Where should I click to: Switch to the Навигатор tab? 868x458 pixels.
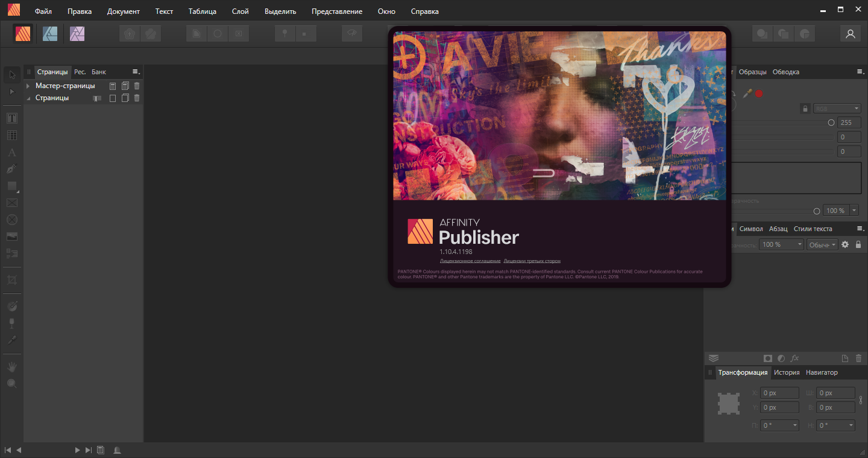pyautogui.click(x=822, y=372)
